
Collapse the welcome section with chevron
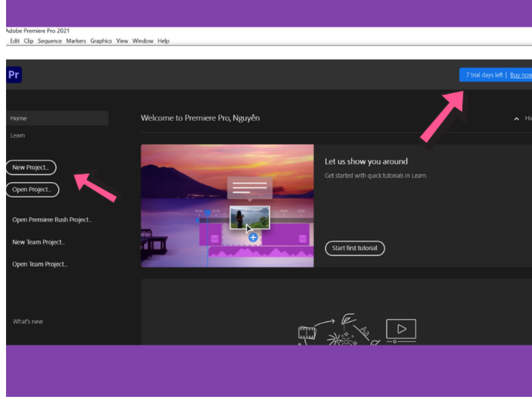[517, 118]
